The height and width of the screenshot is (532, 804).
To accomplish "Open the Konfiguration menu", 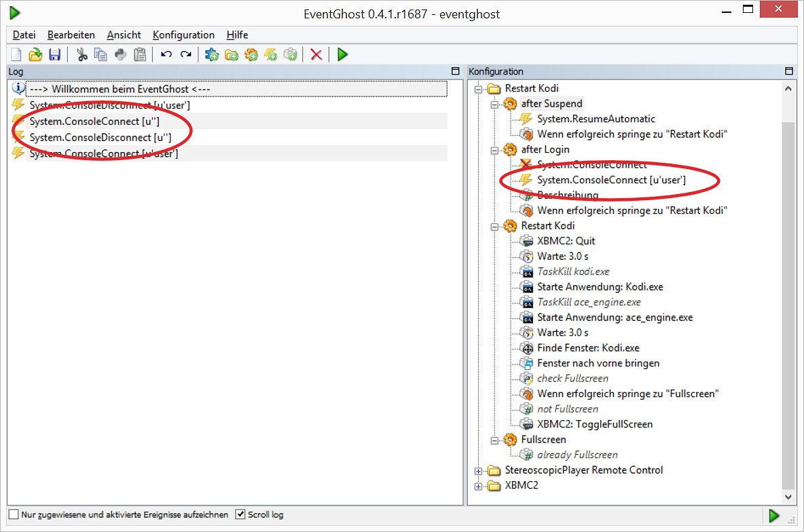I will [183, 35].
